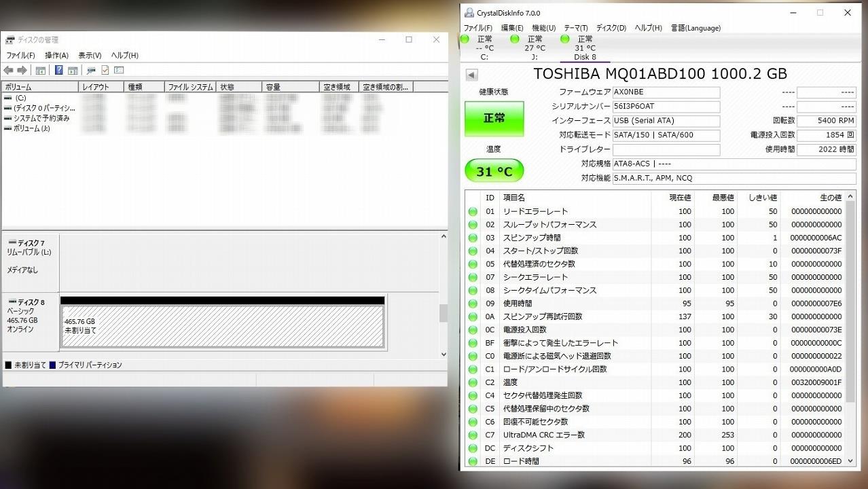Click the SMART list vertical scrollbar

[x=850, y=330]
